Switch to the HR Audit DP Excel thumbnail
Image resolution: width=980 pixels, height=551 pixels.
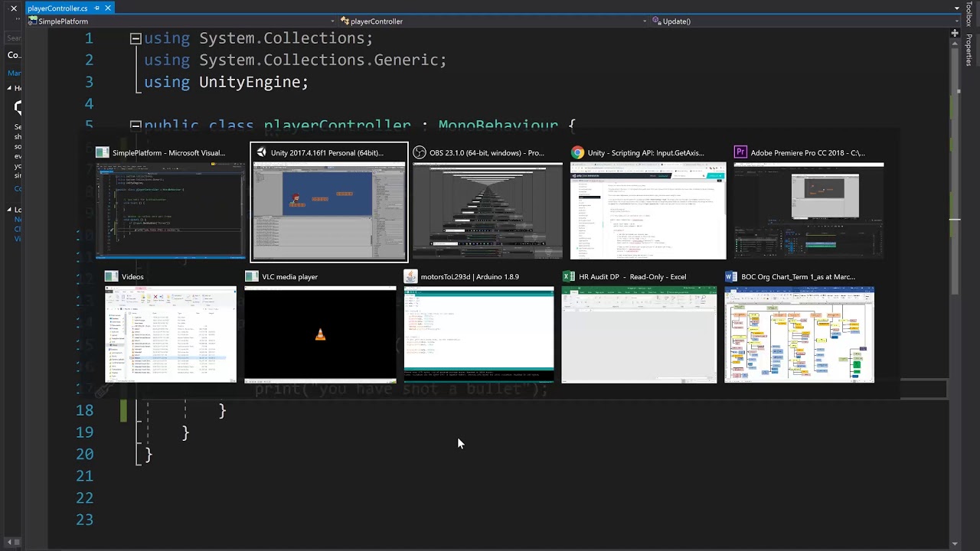[639, 334]
